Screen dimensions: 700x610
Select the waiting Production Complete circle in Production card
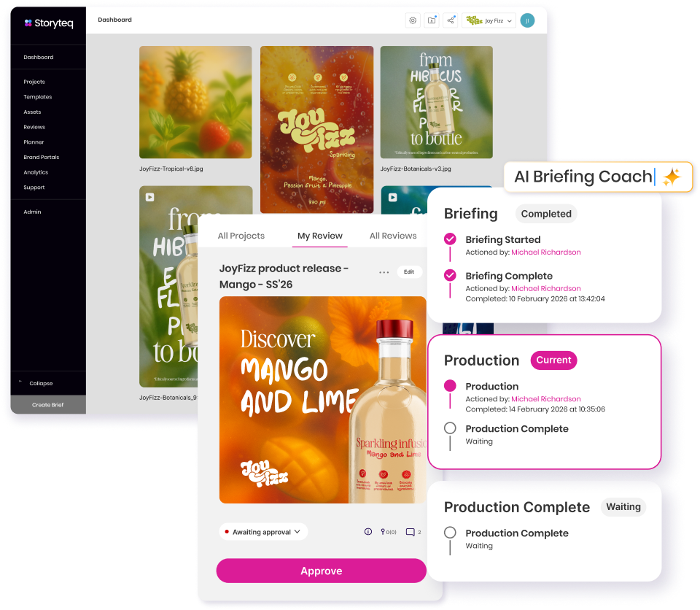pos(450,428)
